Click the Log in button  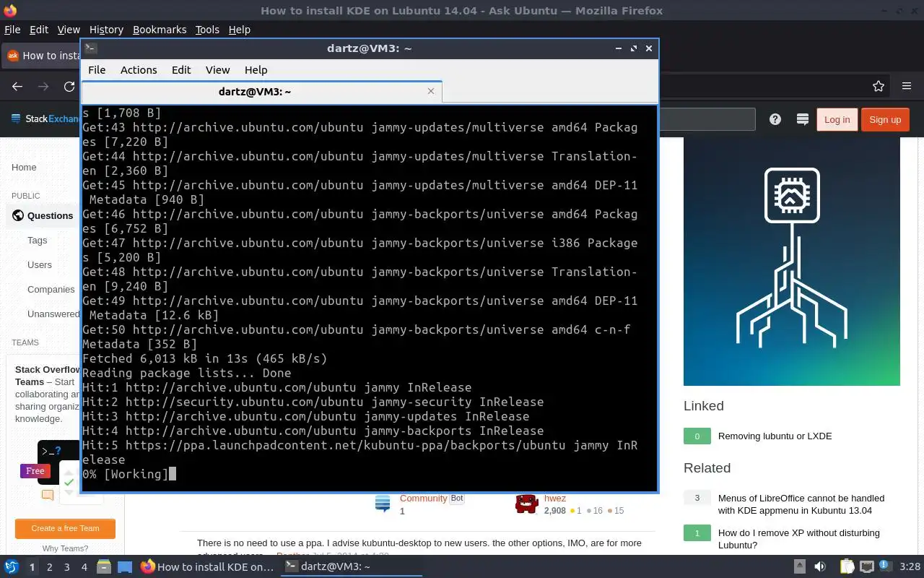click(x=837, y=120)
